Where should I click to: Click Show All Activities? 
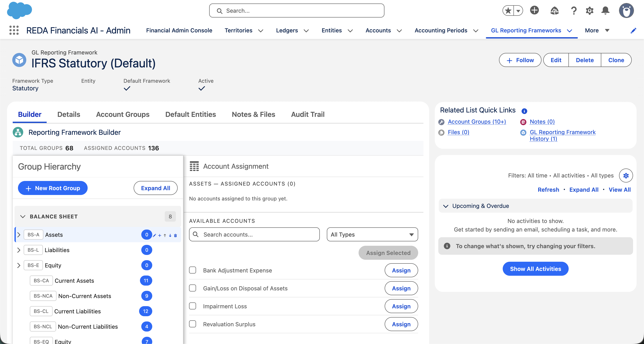(536, 269)
